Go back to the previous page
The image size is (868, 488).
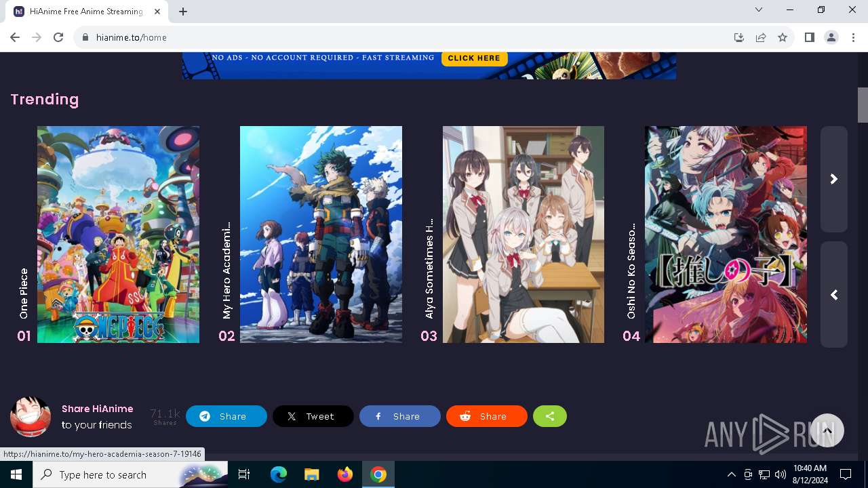click(x=15, y=37)
